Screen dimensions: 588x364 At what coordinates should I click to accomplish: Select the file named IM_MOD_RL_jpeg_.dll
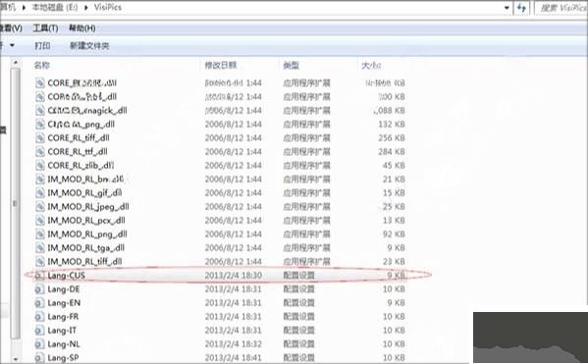pyautogui.click(x=88, y=207)
